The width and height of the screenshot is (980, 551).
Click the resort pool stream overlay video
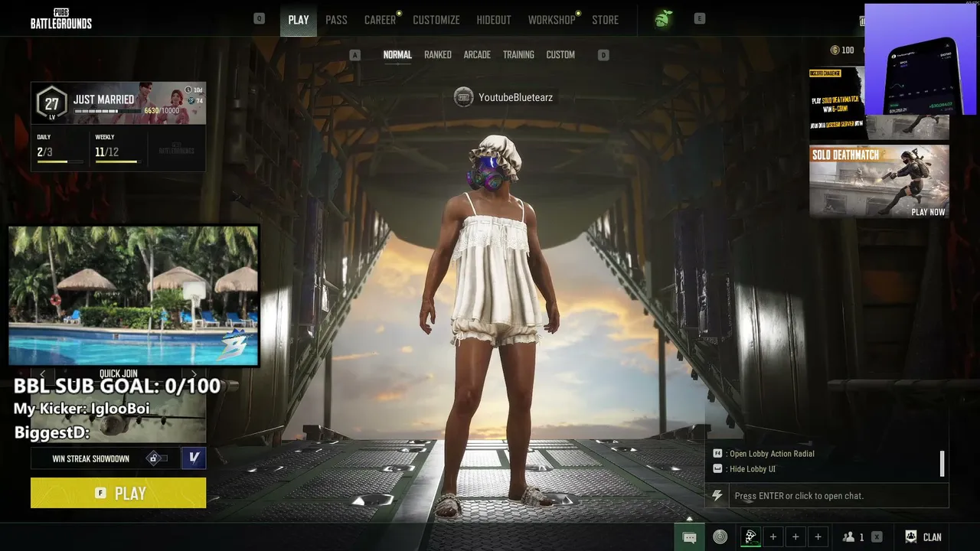coord(133,295)
